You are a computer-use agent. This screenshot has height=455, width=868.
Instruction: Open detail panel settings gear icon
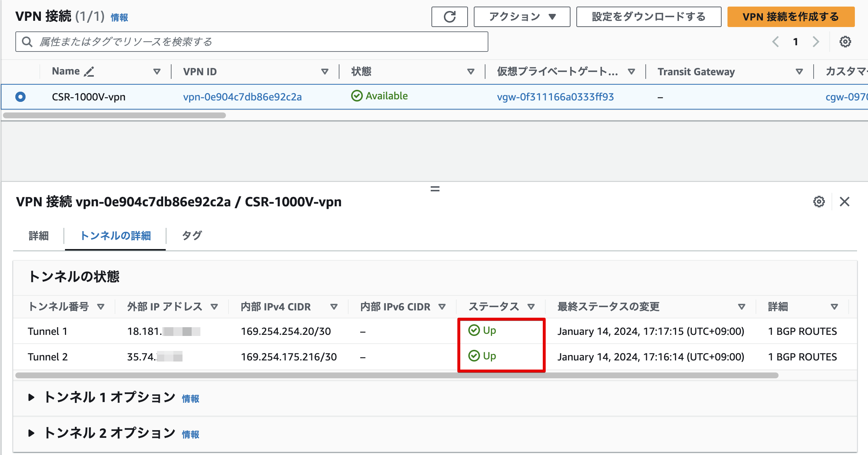pos(819,202)
